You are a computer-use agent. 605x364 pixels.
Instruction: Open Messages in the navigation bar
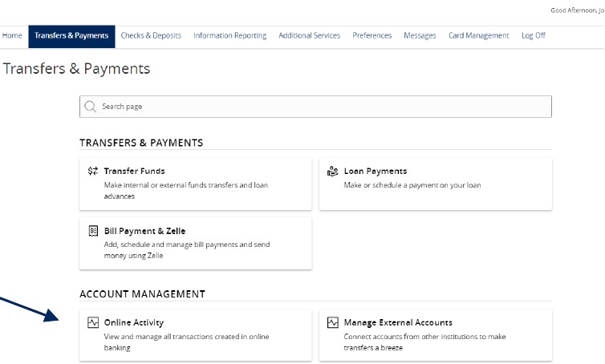(x=420, y=35)
